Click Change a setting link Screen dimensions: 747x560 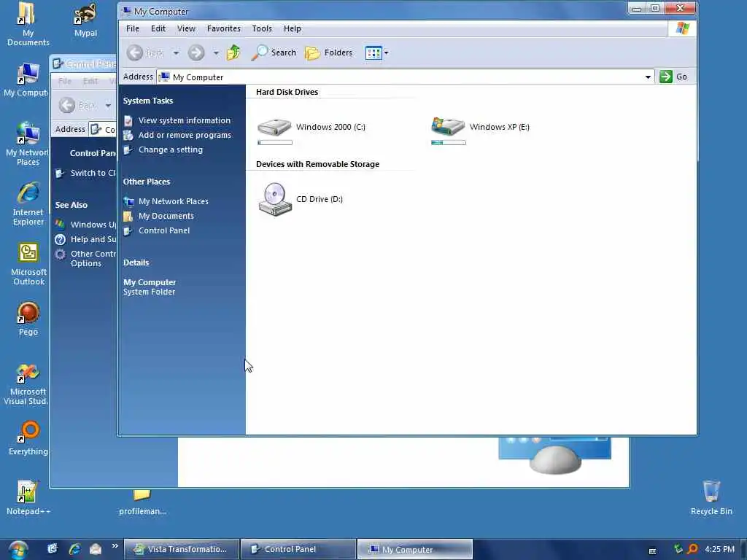171,149
